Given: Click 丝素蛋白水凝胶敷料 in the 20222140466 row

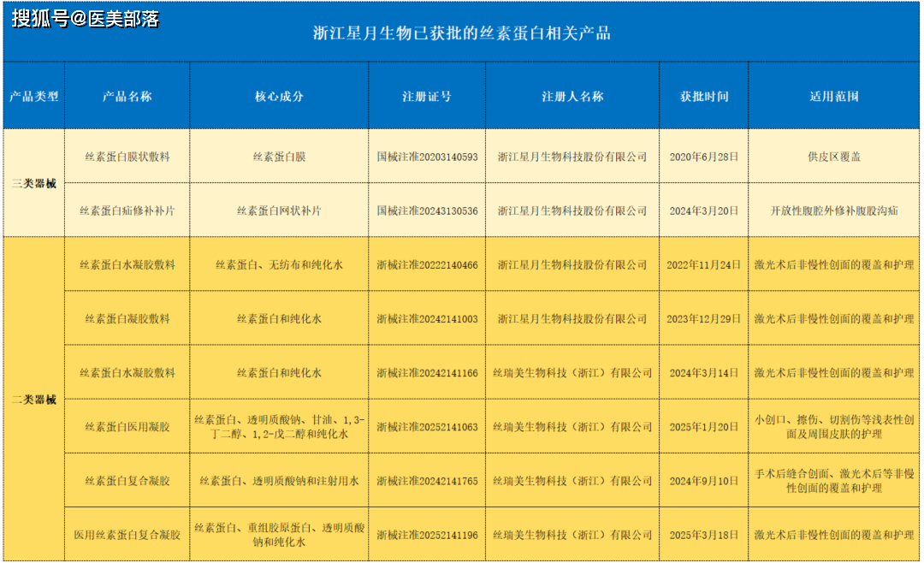Looking at the screenshot, I should [127, 264].
